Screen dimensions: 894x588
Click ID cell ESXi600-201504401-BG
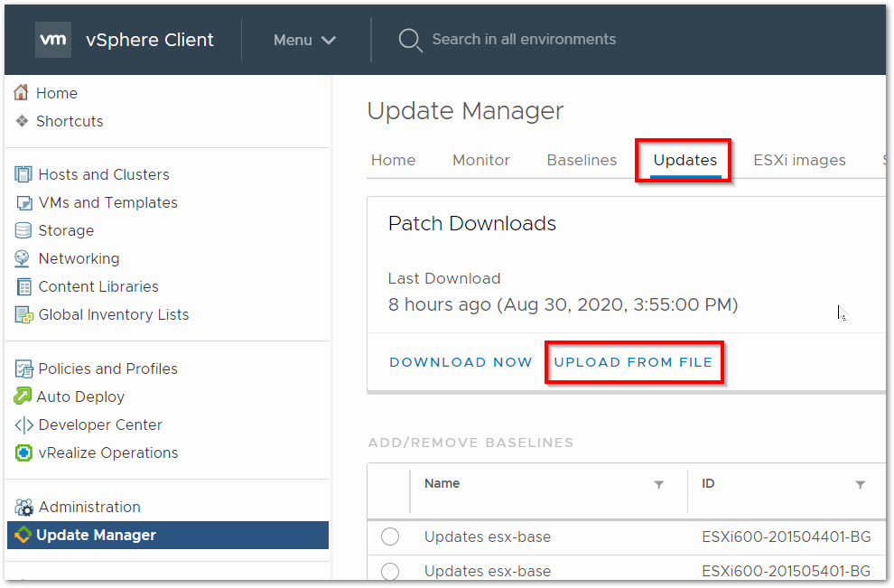pos(787,537)
